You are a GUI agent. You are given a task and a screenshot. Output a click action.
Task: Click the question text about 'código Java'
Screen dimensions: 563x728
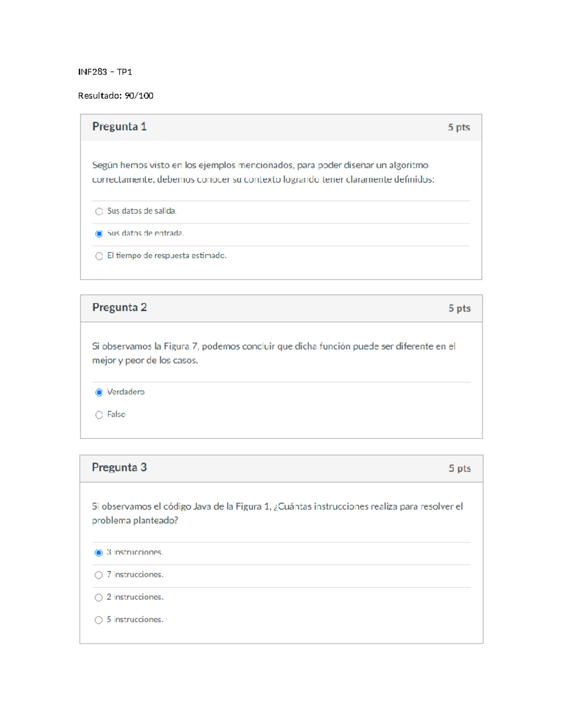pyautogui.click(x=277, y=513)
